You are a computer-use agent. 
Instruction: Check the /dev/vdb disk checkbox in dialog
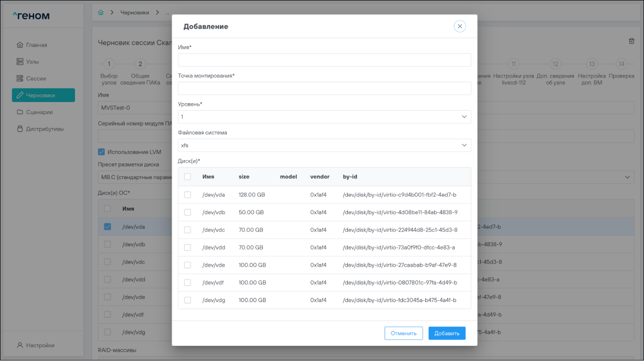[188, 213]
